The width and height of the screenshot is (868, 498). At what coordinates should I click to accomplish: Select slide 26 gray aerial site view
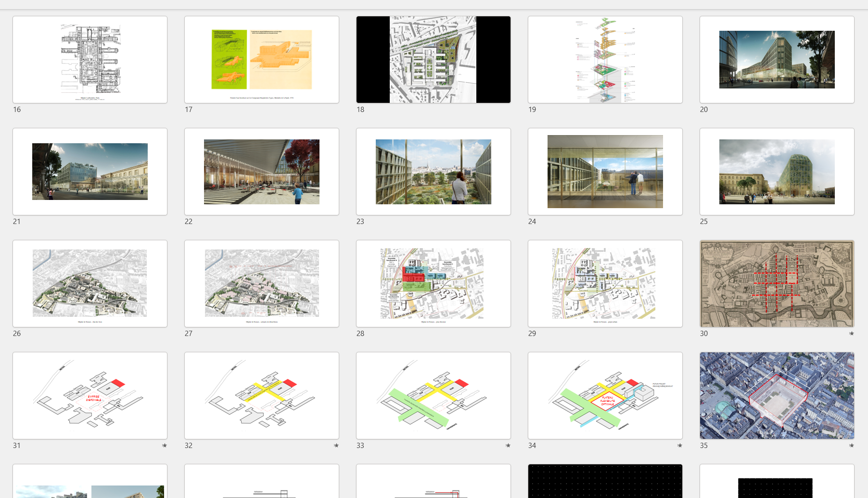coord(90,284)
